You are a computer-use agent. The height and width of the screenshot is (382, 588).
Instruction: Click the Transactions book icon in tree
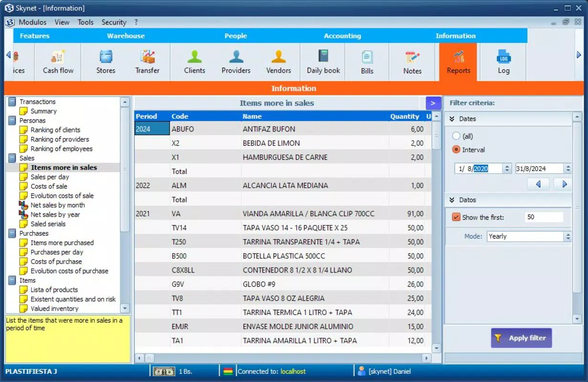[12, 102]
